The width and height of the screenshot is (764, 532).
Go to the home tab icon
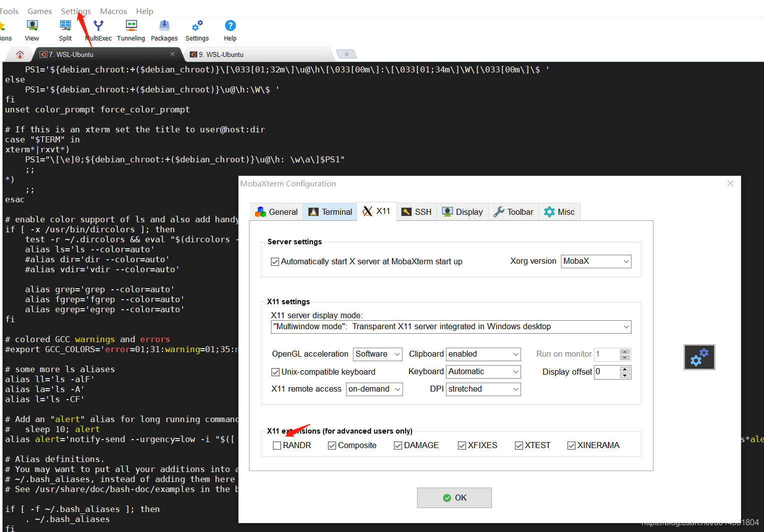pyautogui.click(x=20, y=54)
